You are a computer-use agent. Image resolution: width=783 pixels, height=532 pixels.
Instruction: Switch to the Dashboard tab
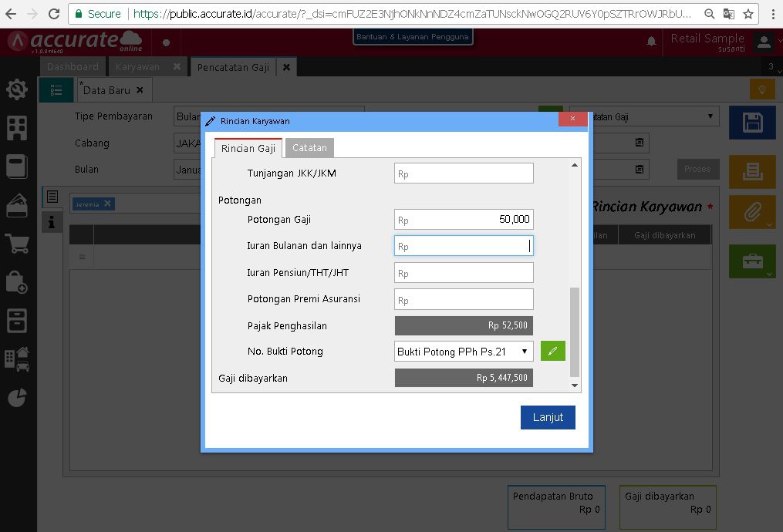(x=72, y=66)
